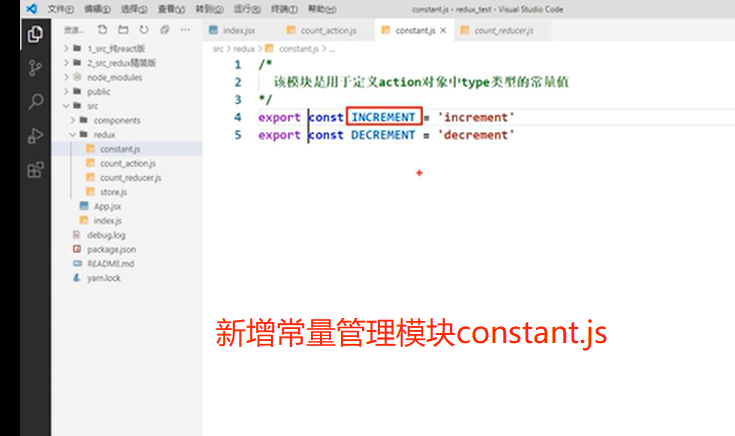Collapse all folders in the explorer
The height and width of the screenshot is (436, 735).
[x=165, y=30]
